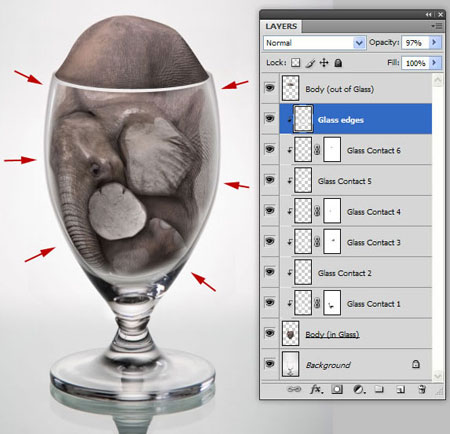Screen dimensions: 450x434
Task: Click Background layer lock icon
Action: (x=416, y=364)
